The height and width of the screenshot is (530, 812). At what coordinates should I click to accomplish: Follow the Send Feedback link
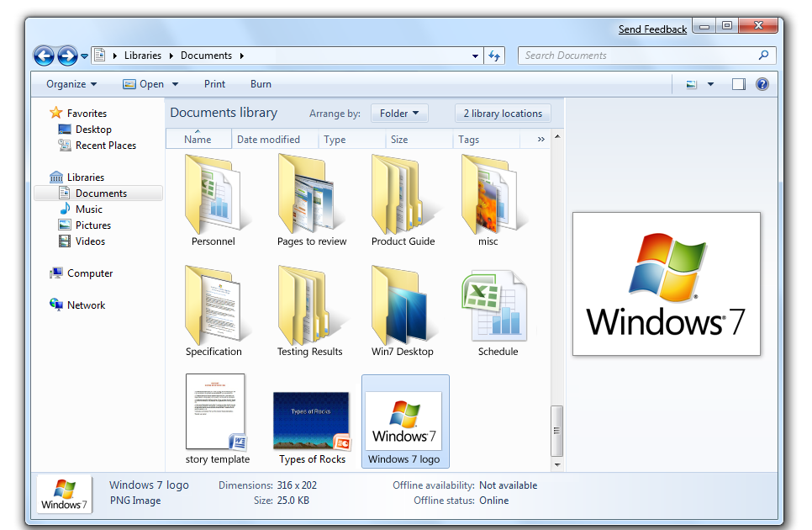click(x=652, y=29)
